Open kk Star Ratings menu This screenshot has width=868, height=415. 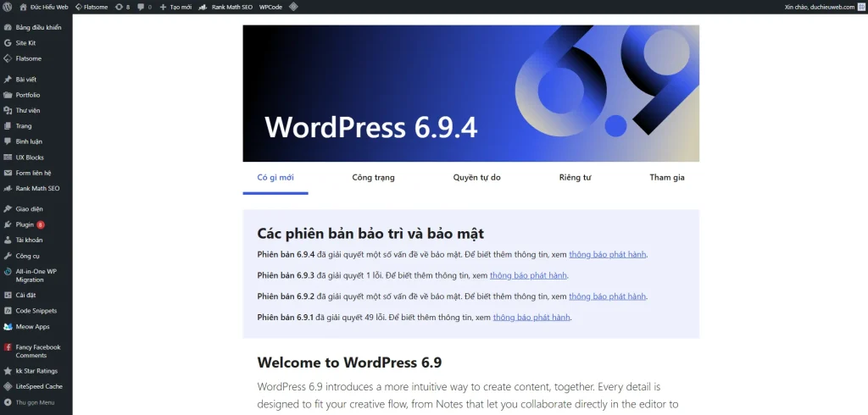coord(36,371)
